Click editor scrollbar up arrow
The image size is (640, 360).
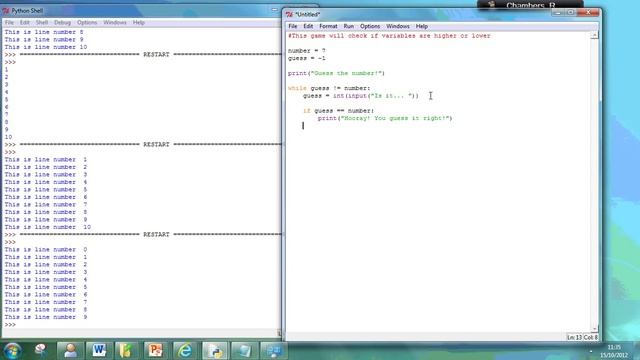[594, 36]
